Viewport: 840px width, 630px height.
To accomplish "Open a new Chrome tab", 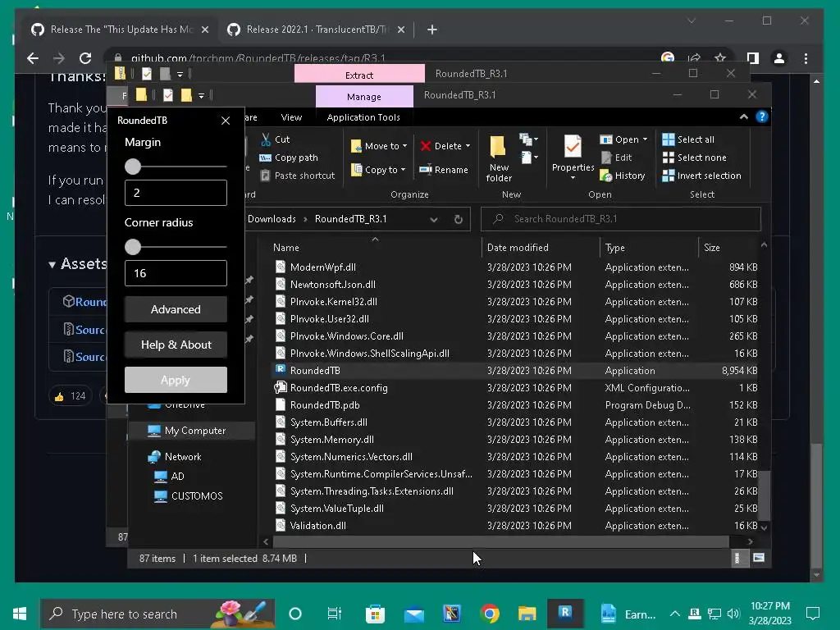I will [x=431, y=30].
